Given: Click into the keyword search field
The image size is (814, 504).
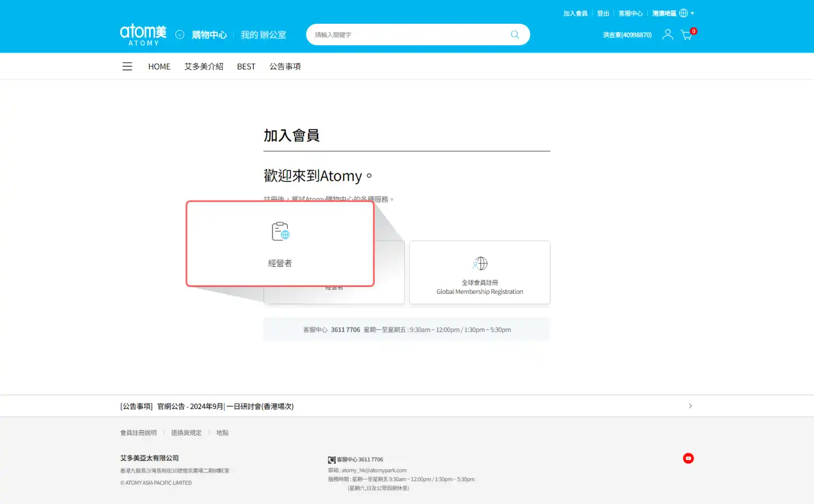Looking at the screenshot, I should pos(407,34).
